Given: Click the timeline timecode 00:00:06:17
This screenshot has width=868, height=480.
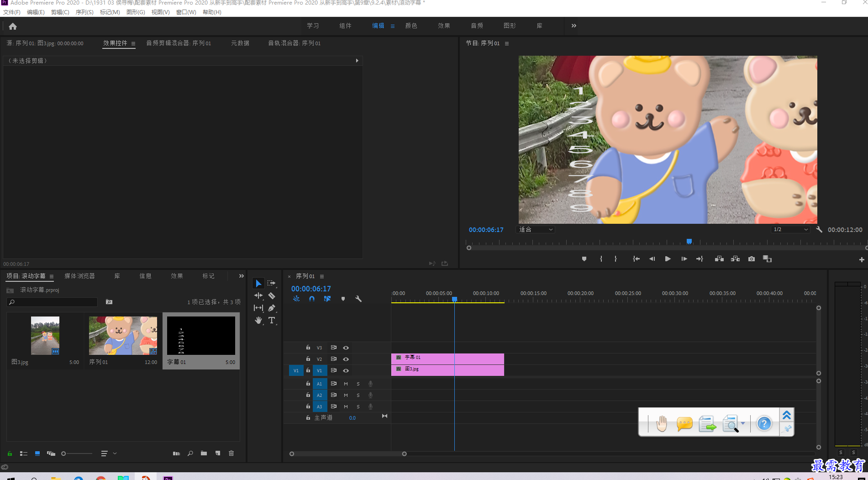Looking at the screenshot, I should pos(311,289).
